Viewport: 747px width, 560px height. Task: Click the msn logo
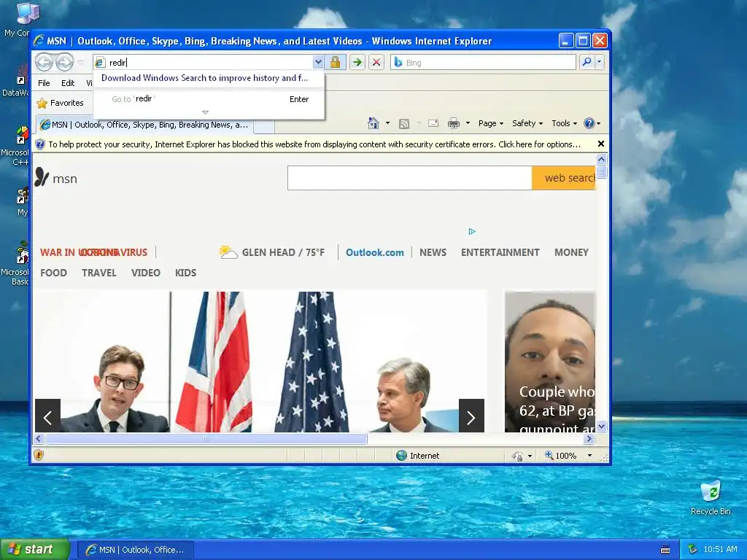(56, 178)
